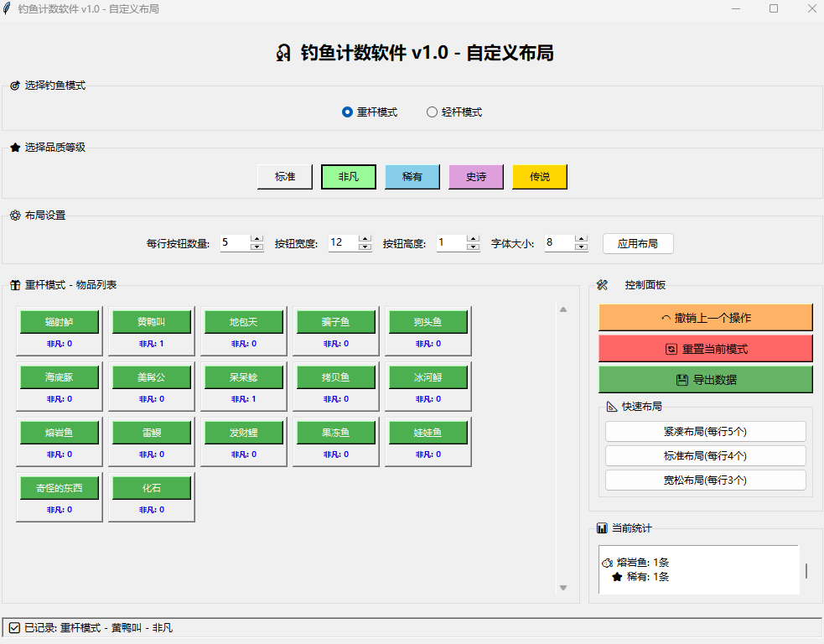Click the checkmark icon in the status bar
The width and height of the screenshot is (824, 644).
pos(14,627)
